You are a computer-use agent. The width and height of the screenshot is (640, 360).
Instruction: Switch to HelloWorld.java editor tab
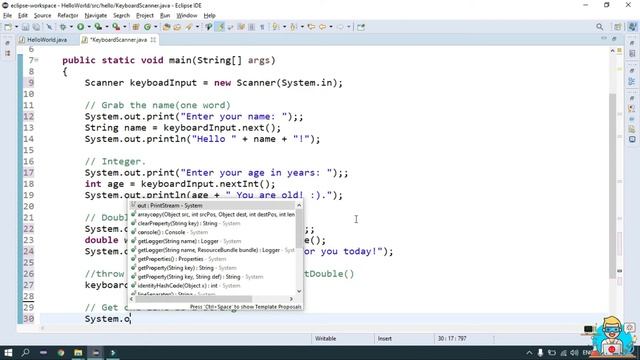43,40
